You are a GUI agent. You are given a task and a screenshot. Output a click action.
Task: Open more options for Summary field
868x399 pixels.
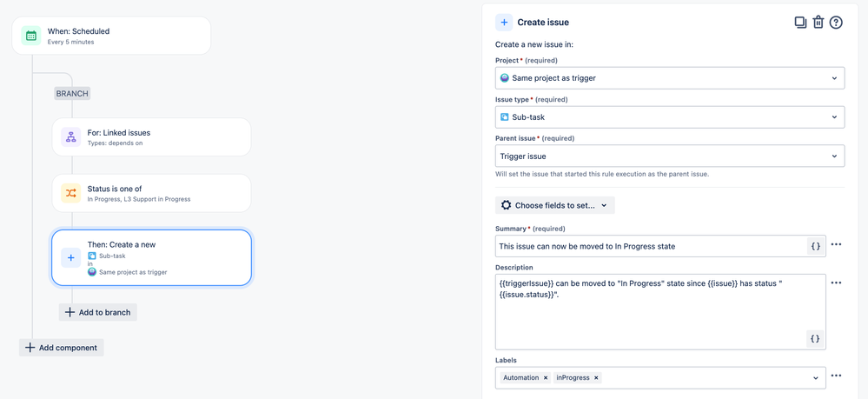837,244
